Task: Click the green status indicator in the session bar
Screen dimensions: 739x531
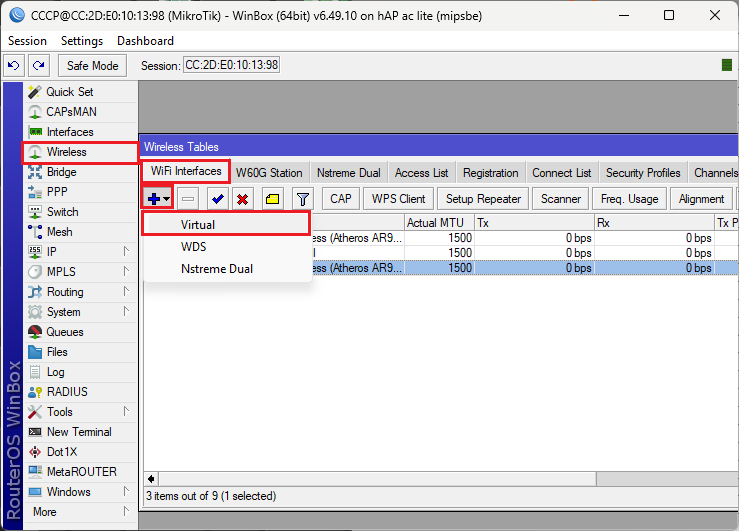Action: pyautogui.click(x=727, y=65)
